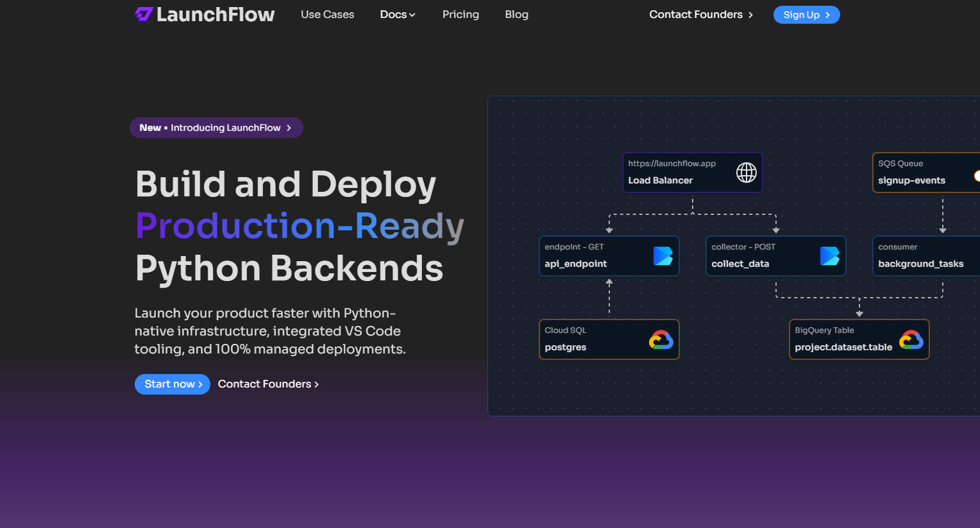Click the Pricing link
The image size is (980, 528).
460,14
